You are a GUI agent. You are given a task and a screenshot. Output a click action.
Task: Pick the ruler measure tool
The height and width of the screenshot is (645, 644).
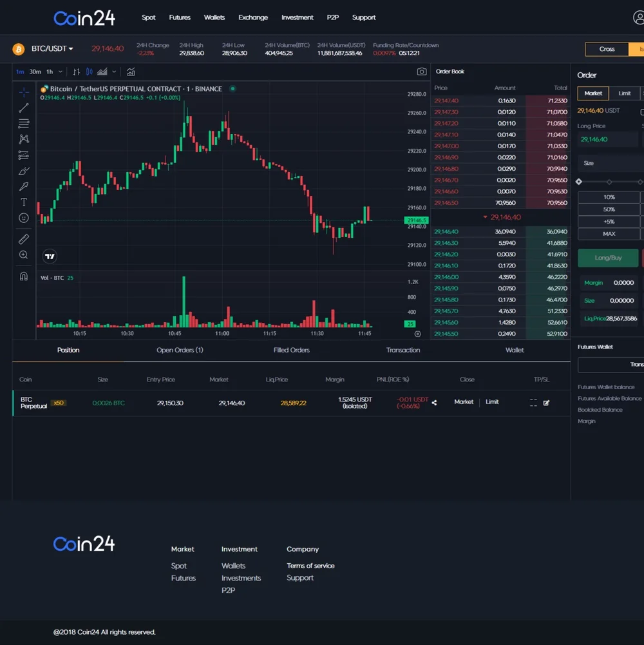(x=24, y=239)
